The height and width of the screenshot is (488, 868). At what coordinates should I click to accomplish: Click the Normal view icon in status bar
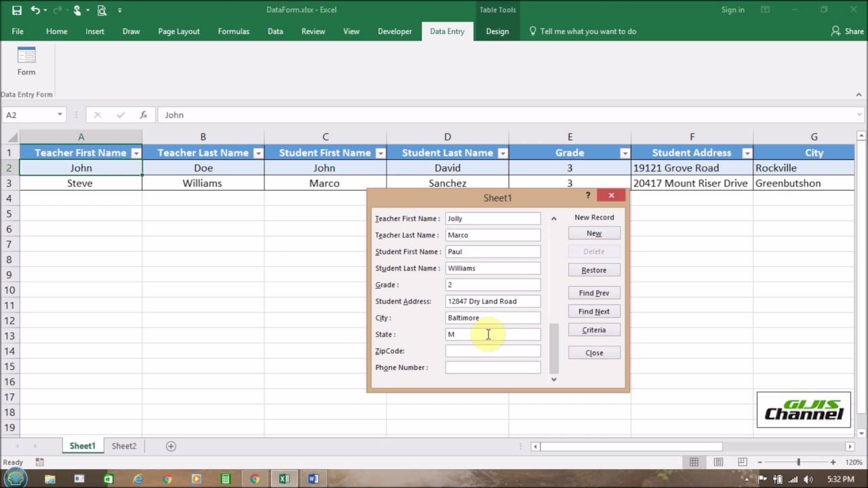(694, 462)
